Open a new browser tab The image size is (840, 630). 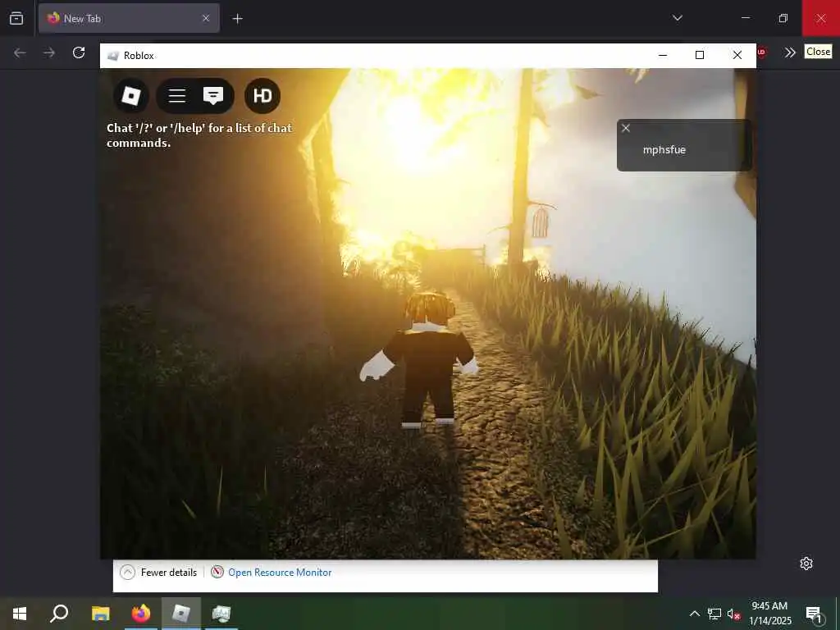237,19
